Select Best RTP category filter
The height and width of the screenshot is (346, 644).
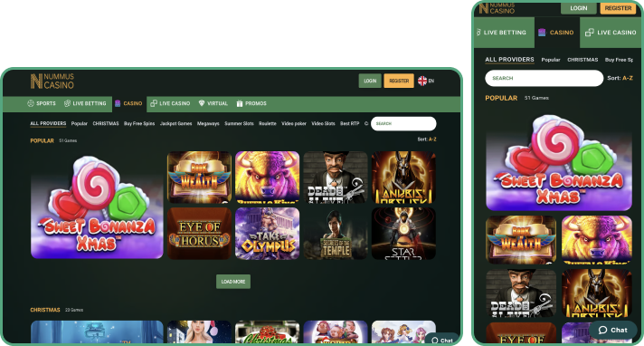point(349,123)
